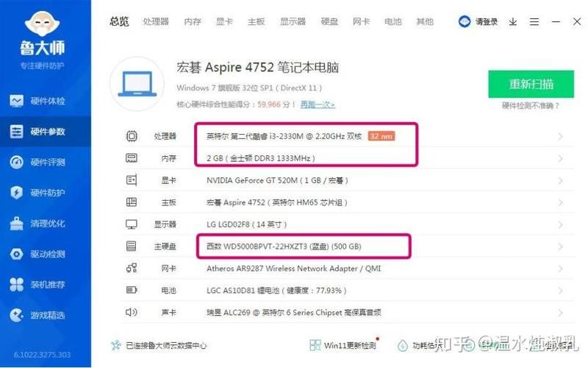Click the 内存 memory icon
The width and height of the screenshot is (588, 368).
click(132, 158)
